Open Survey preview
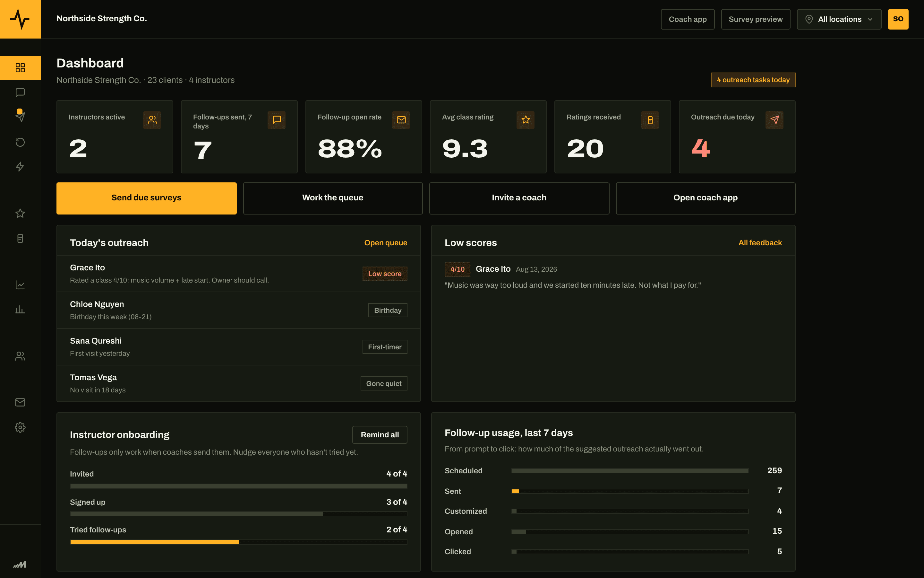This screenshot has height=578, width=924. 755,19
